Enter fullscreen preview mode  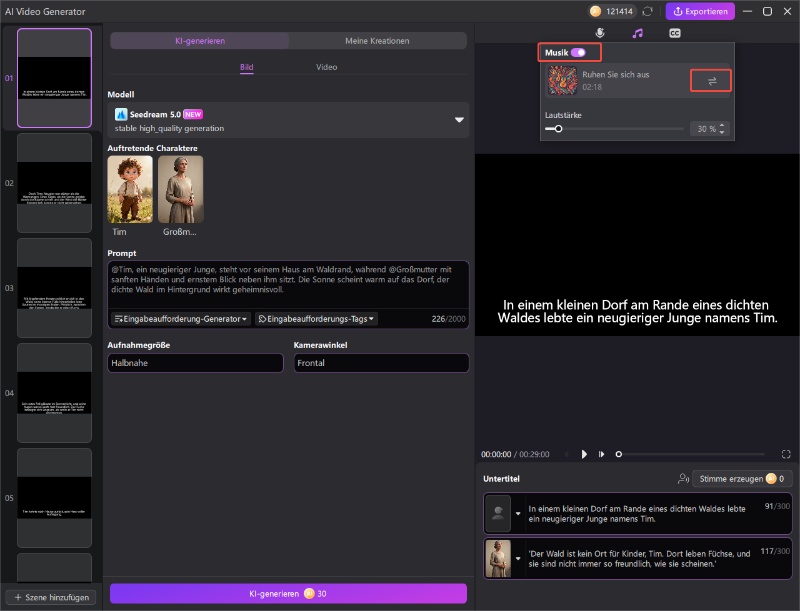pyautogui.click(x=786, y=454)
